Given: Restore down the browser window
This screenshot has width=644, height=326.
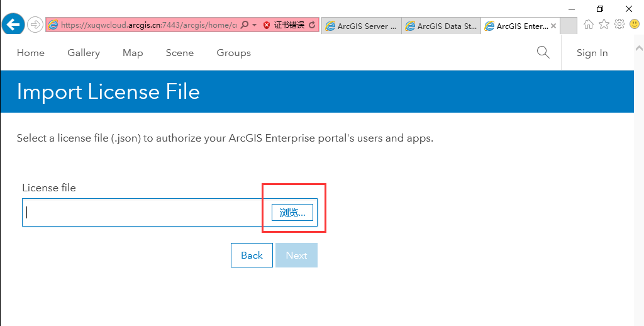Looking at the screenshot, I should (600, 9).
